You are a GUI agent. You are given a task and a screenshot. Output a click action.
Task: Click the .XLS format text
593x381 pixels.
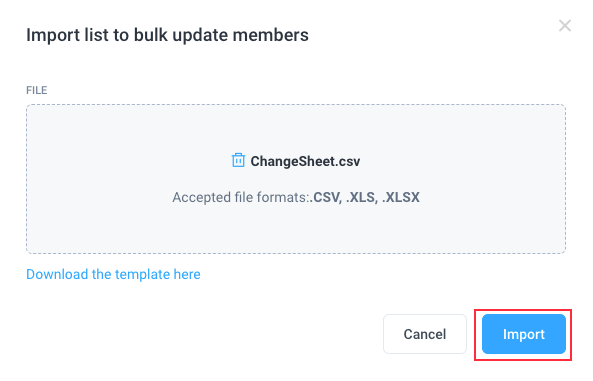coord(362,197)
